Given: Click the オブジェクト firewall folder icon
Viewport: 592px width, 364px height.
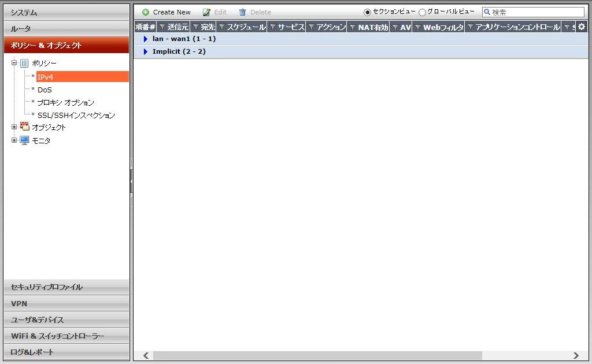Looking at the screenshot, I should click(24, 127).
